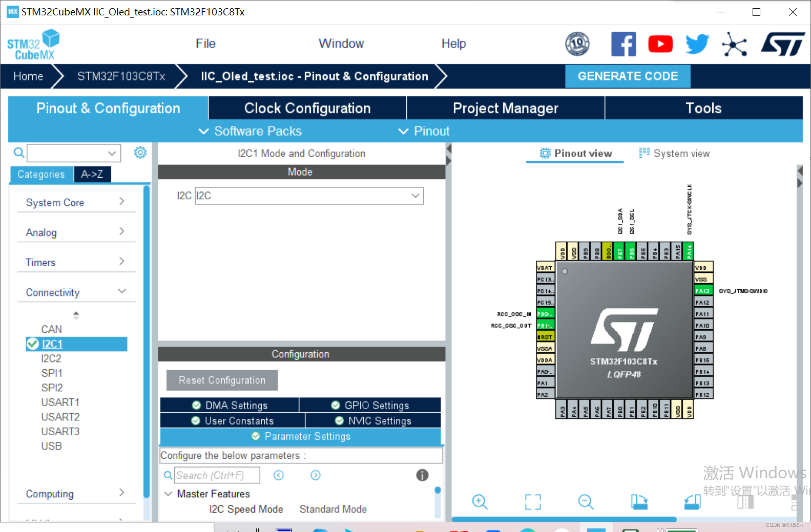Screen dimensions: 811x532
Task: Click the GENERATE CODE button
Action: pos(628,76)
